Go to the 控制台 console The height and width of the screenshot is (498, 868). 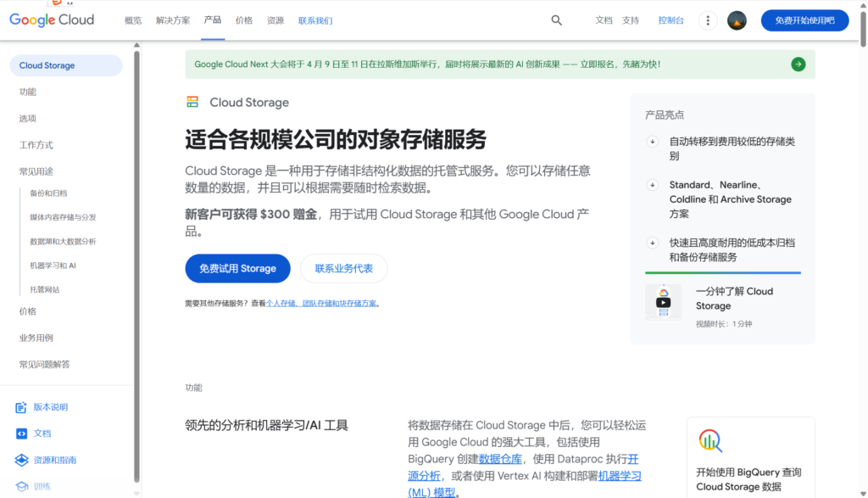click(x=671, y=20)
